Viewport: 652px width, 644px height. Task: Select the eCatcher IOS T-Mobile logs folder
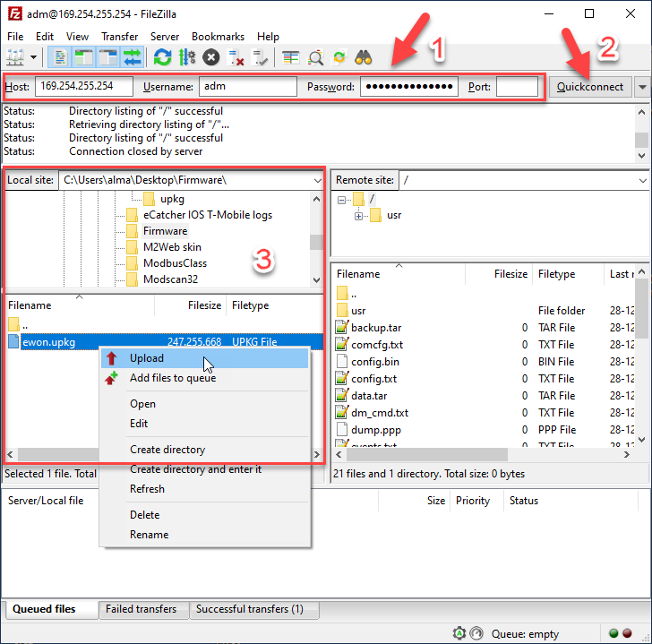(x=208, y=215)
